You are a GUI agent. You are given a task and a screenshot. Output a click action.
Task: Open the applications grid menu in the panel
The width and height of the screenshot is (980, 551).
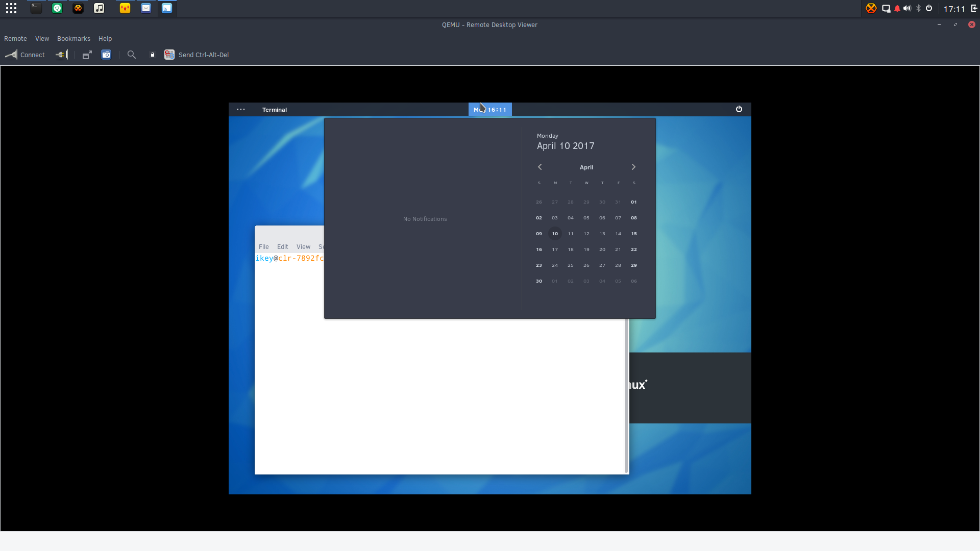point(11,8)
